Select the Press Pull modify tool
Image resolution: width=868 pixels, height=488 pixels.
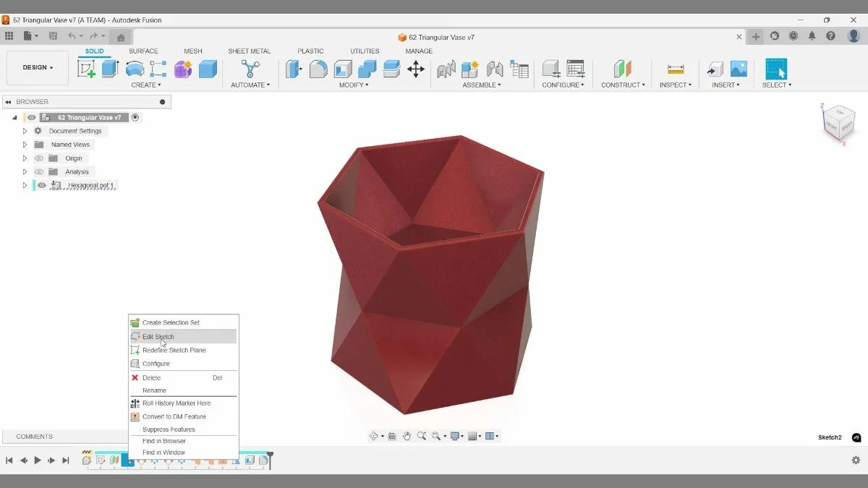pyautogui.click(x=294, y=69)
